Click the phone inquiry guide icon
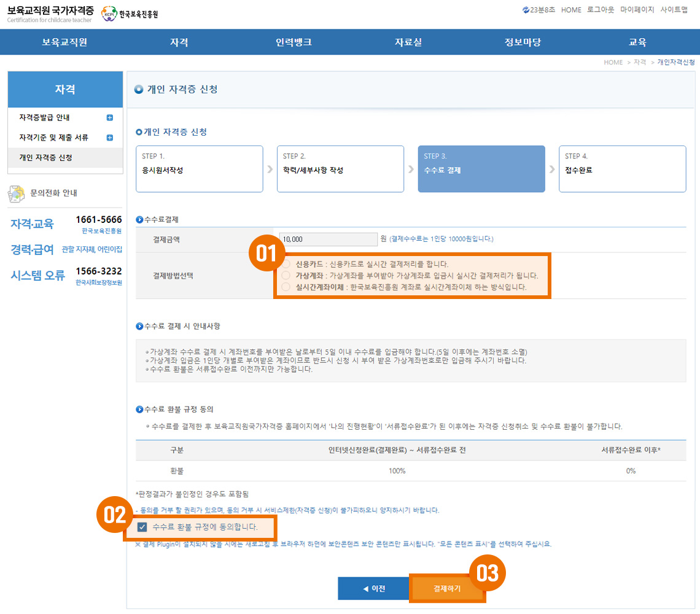The height and width of the screenshot is (614, 700). (16, 193)
